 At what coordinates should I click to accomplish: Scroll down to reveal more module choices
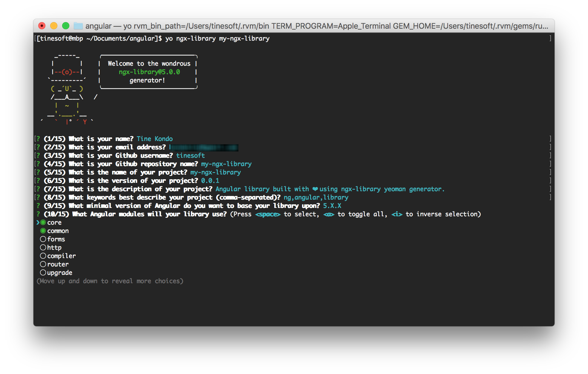click(x=58, y=272)
